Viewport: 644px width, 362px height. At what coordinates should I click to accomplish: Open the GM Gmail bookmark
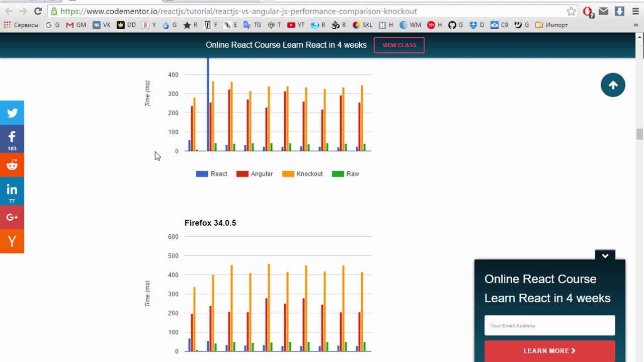(76, 25)
